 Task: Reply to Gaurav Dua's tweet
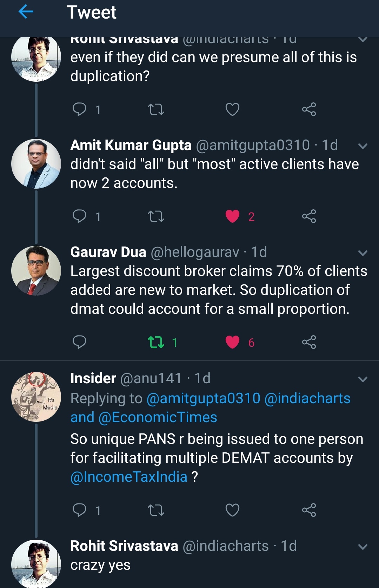point(79,342)
